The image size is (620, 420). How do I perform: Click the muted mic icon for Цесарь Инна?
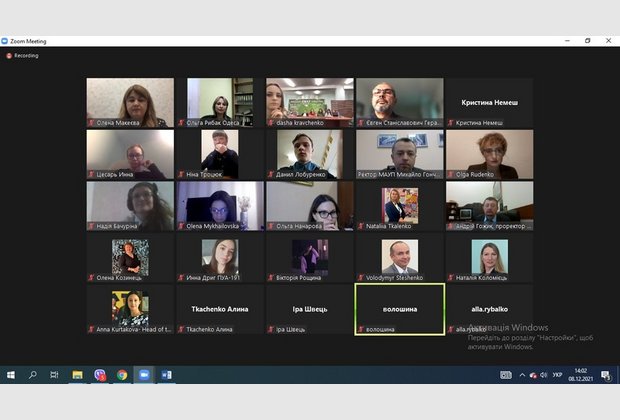[91, 174]
